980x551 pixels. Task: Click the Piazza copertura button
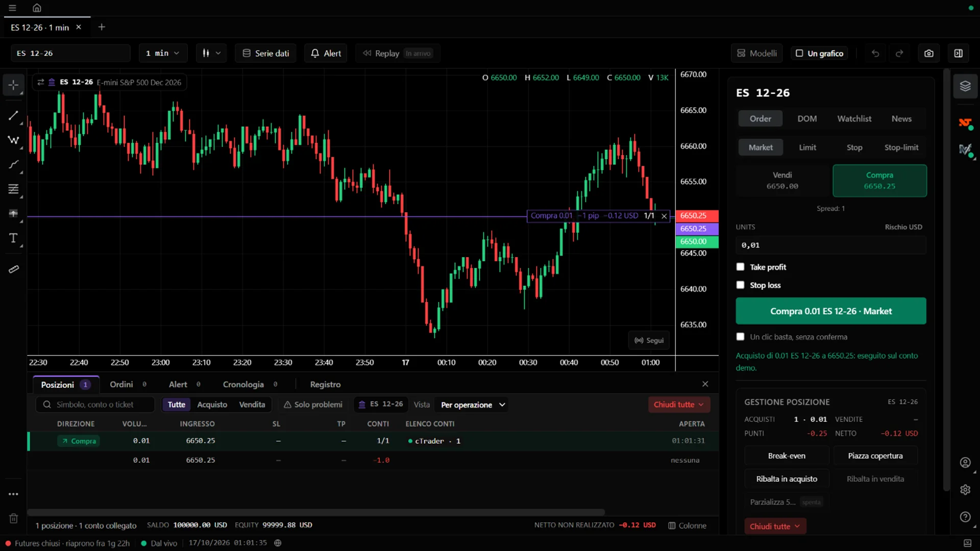pos(875,456)
